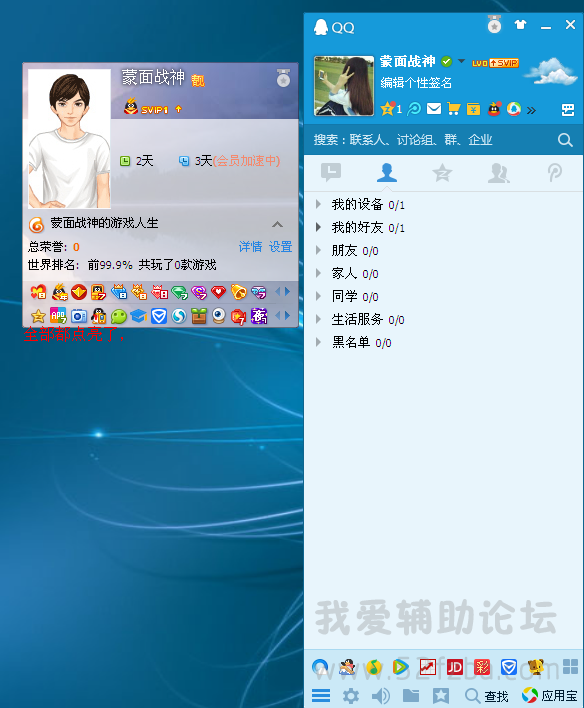Toggle the sound speaker icon
Viewport: 584px width, 708px height.
(x=381, y=696)
